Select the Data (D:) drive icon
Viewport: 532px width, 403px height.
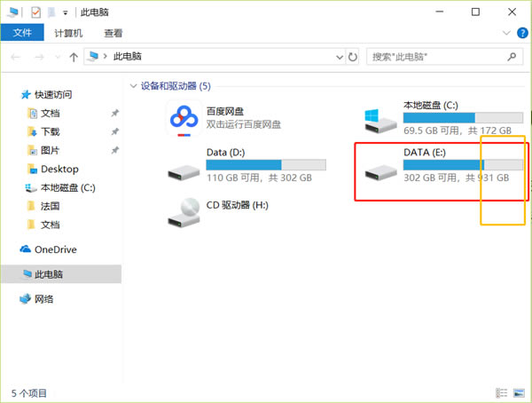click(184, 172)
